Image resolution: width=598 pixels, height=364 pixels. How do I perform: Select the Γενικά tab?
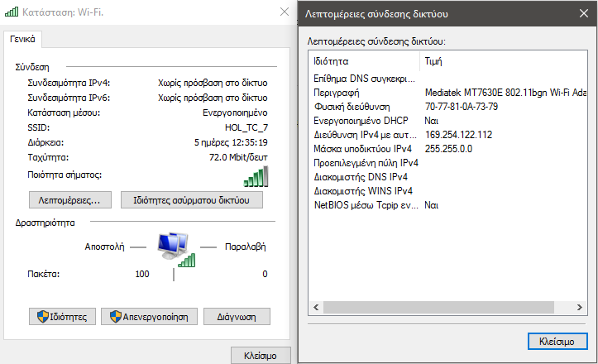point(22,40)
